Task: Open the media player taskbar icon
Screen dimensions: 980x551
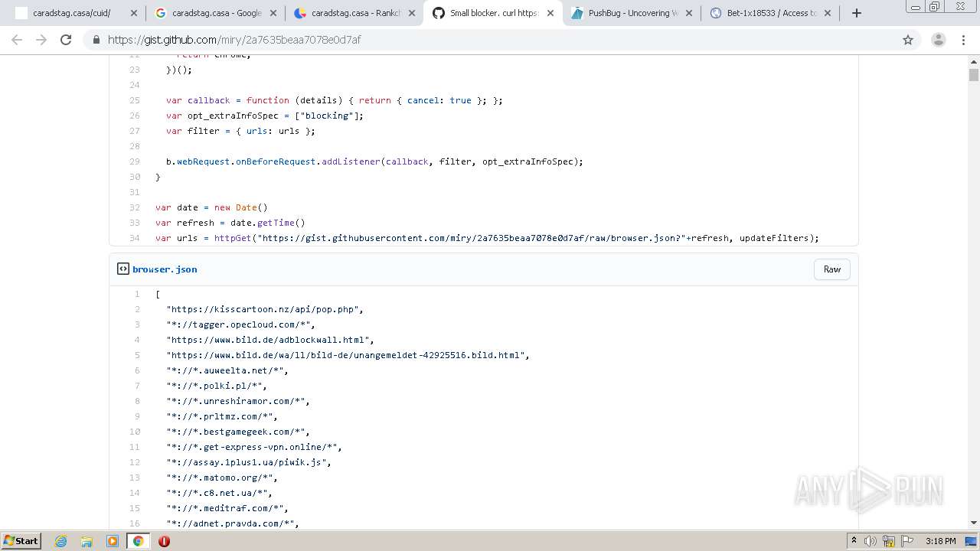Action: pyautogui.click(x=113, y=541)
